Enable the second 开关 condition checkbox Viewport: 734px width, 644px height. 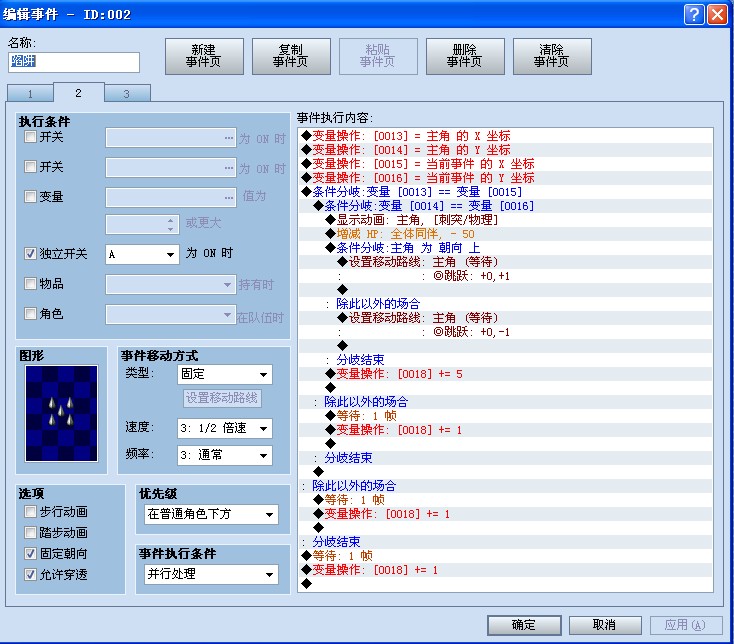coord(30,167)
